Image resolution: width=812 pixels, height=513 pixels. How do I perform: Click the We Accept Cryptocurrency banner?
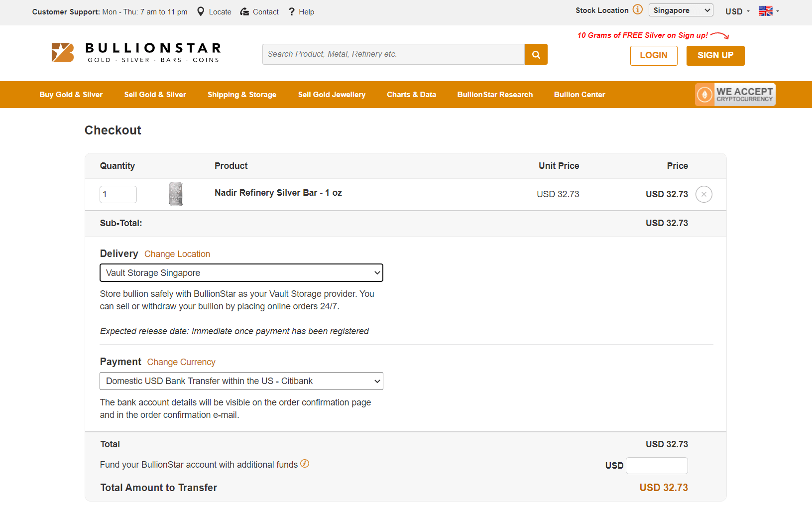(735, 95)
